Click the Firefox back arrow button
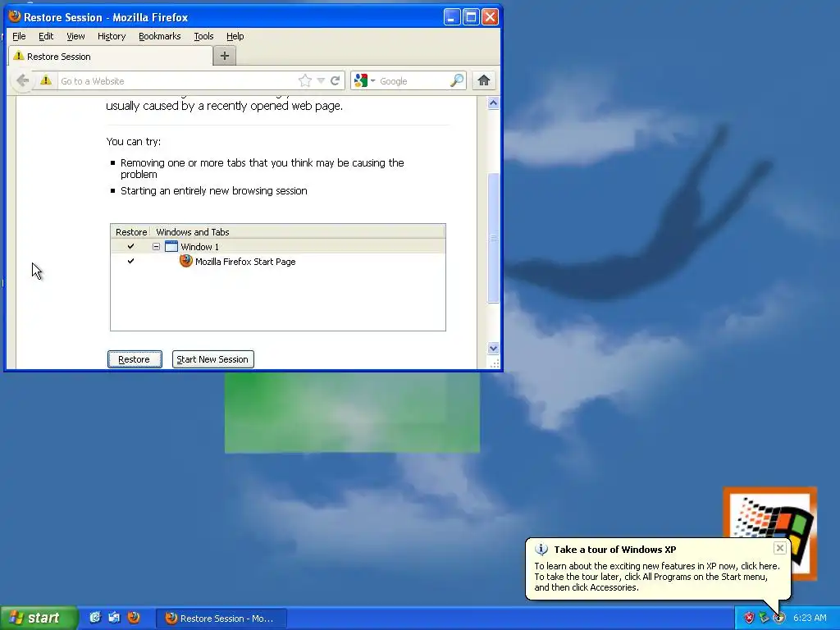 [22, 81]
